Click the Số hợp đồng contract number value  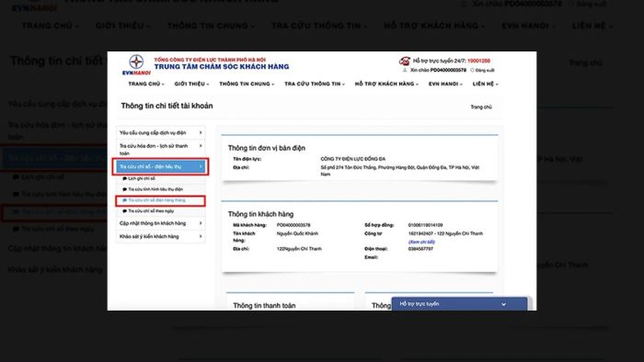click(425, 225)
